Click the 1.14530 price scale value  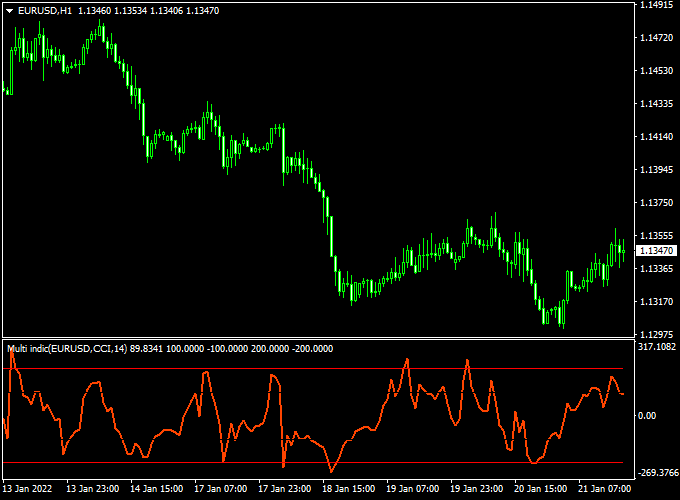(x=657, y=71)
